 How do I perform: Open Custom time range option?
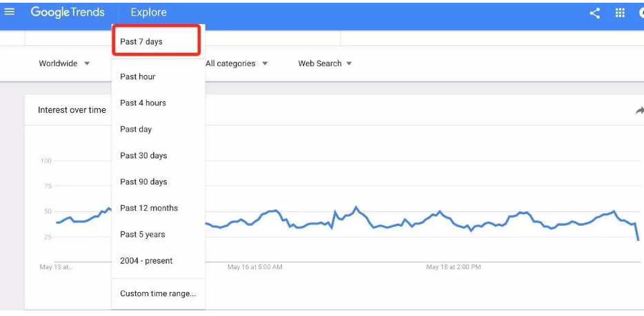pyautogui.click(x=158, y=293)
